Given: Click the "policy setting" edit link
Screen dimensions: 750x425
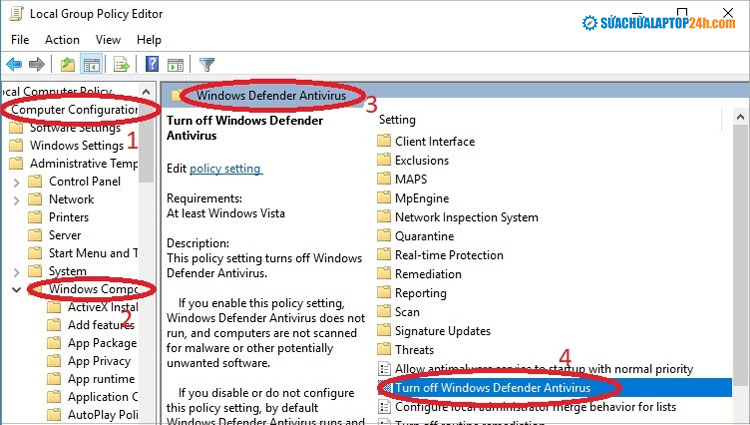Looking at the screenshot, I should coord(225,169).
